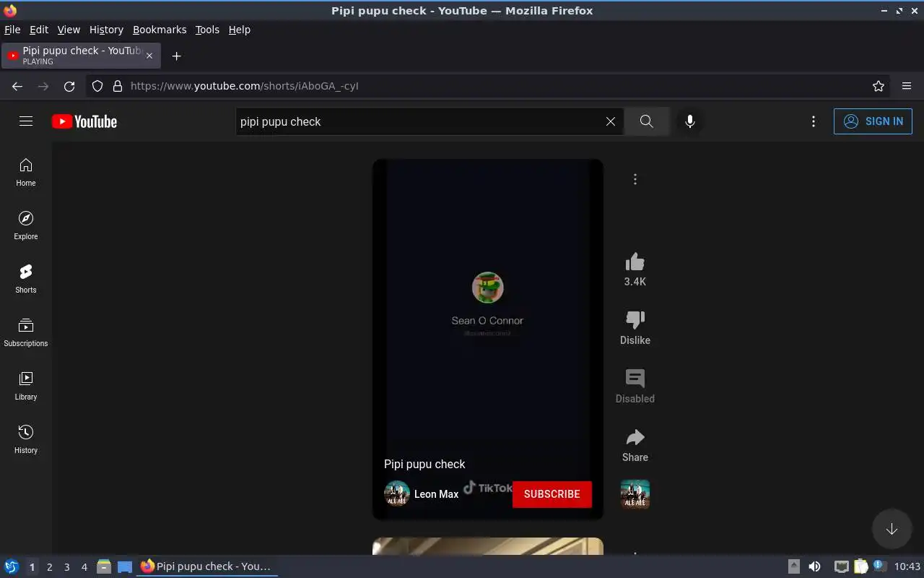Go to next short with down arrow
924x578 pixels.
click(892, 529)
